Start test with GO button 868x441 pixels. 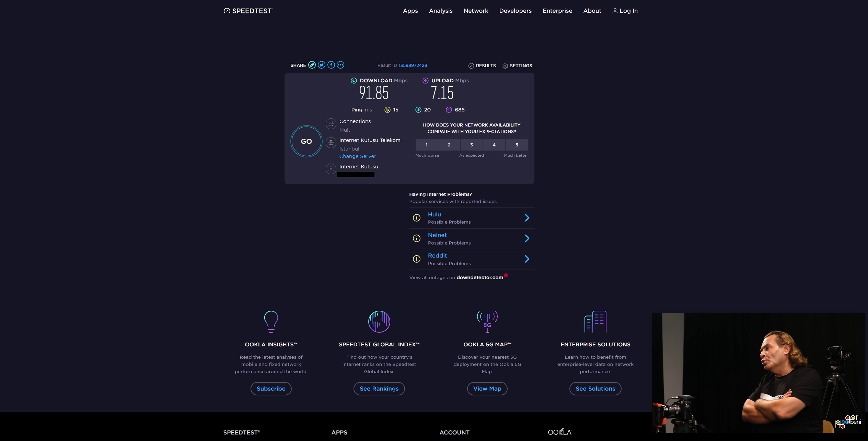(x=306, y=141)
